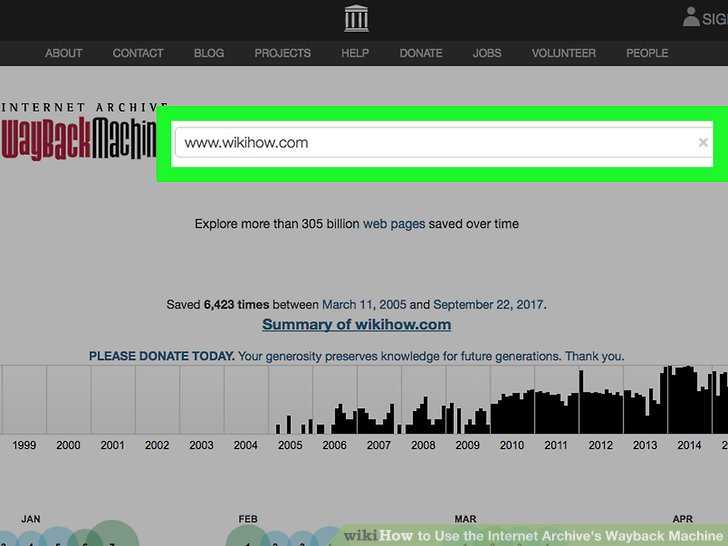The height and width of the screenshot is (546, 728).
Task: Open the Summary of wikihow.com link
Action: click(x=357, y=325)
